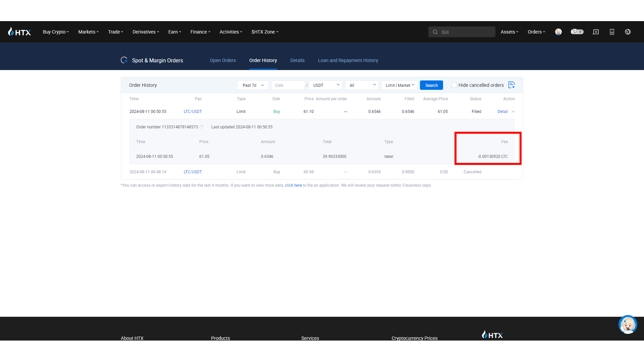
Task: Click the Coin input field
Action: (288, 85)
